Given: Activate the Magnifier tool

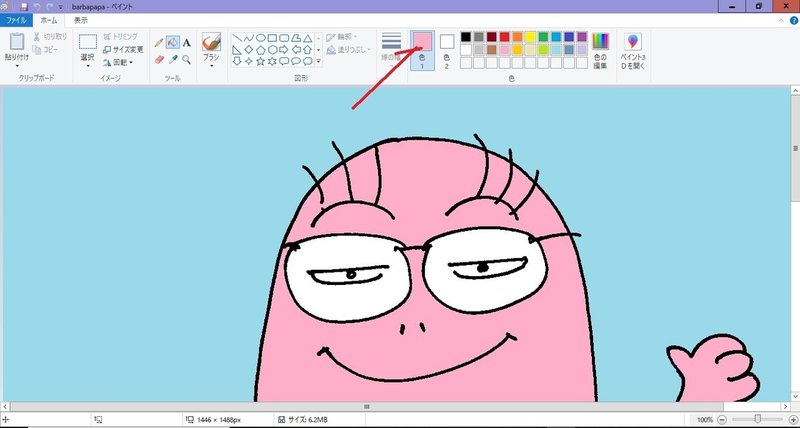Looking at the screenshot, I should pyautogui.click(x=187, y=60).
